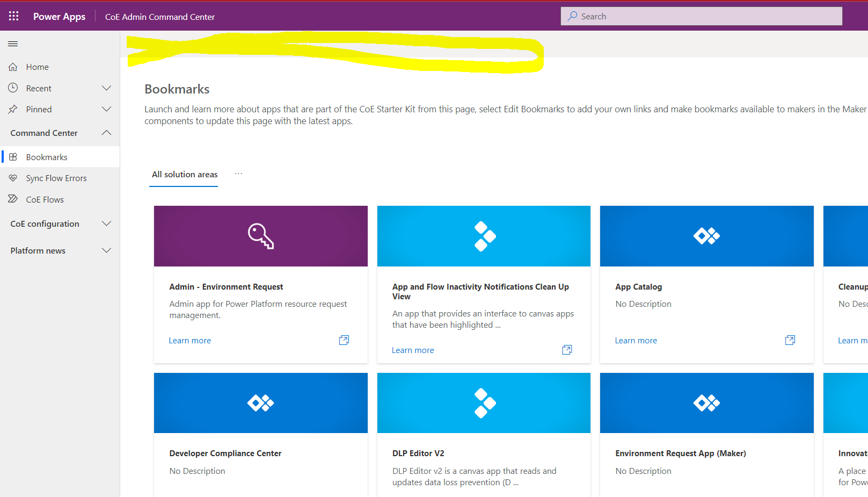
Task: Expand the Platform news section
Action: [106, 250]
